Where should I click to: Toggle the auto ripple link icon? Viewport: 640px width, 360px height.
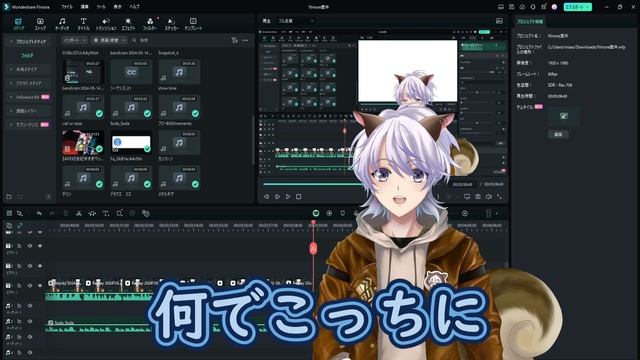[20, 225]
